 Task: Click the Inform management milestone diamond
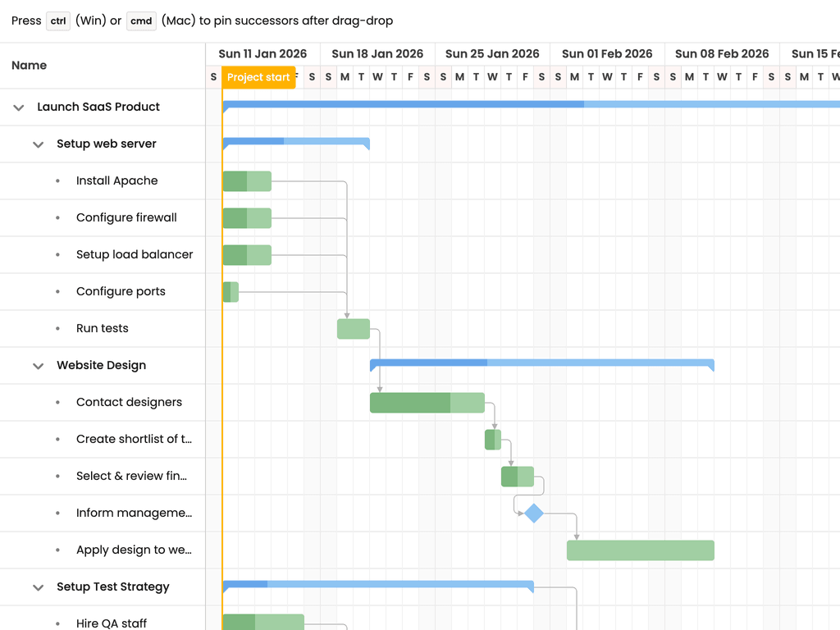533,514
